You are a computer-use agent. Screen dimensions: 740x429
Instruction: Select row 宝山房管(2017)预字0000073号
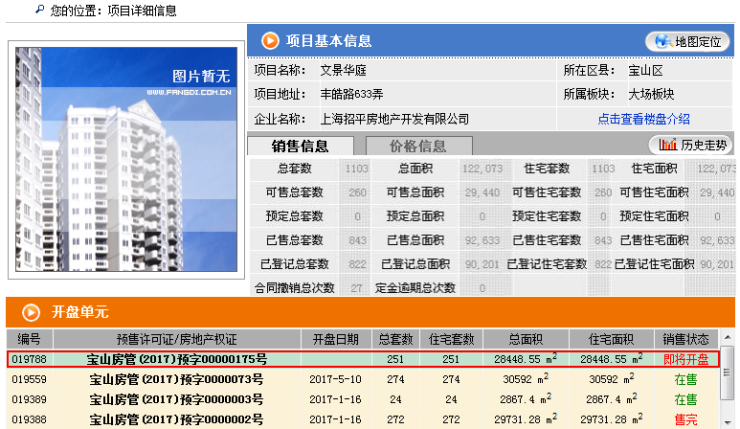click(x=176, y=379)
